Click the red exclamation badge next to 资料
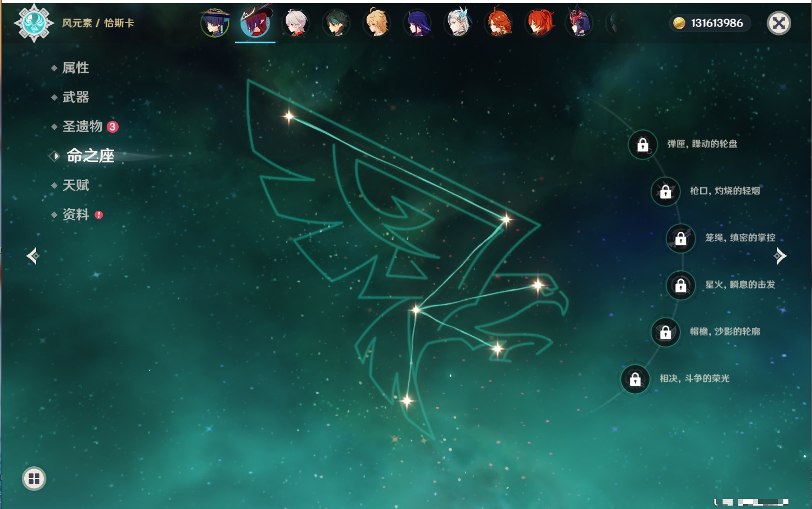The height and width of the screenshot is (509, 812). point(99,215)
